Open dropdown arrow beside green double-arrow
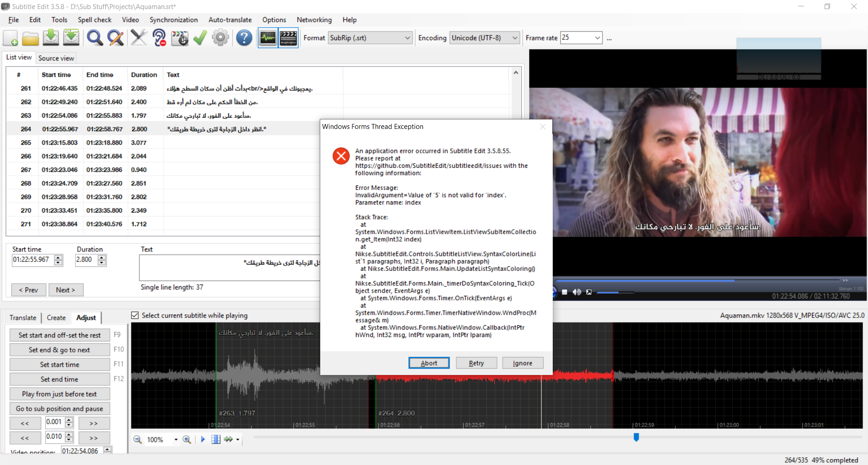Viewport: 868px width, 465px height. 237,440
